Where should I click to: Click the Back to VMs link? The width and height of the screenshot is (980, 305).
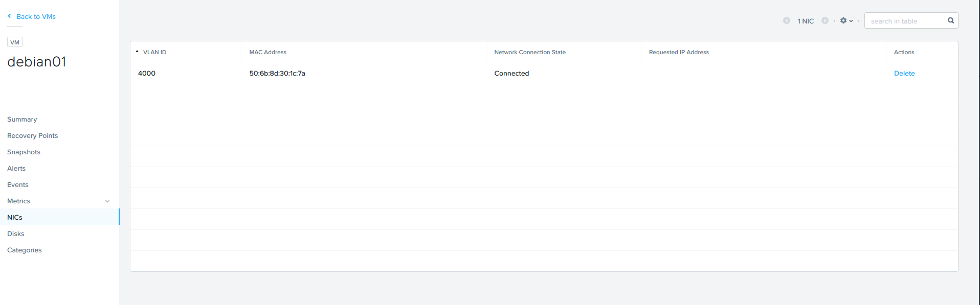(36, 16)
